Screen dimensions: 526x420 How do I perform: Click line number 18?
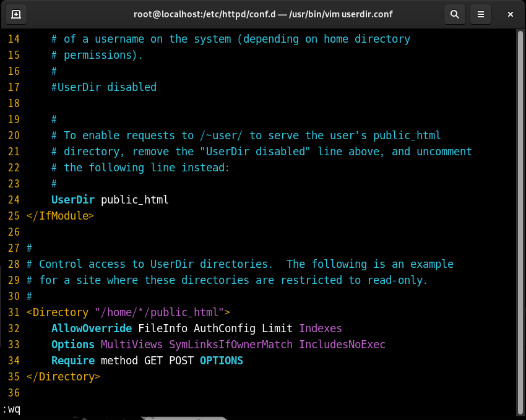14,103
